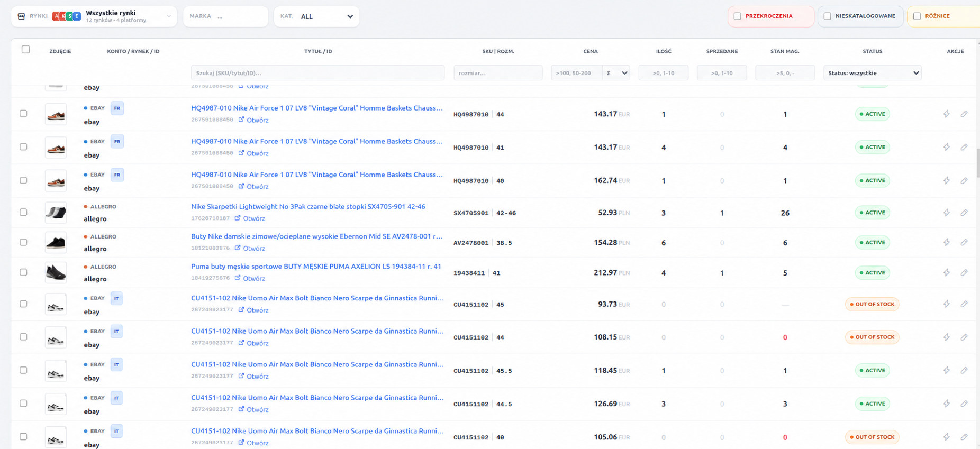Click pencil edit icon for HQ4987010 size 44

pos(964,114)
